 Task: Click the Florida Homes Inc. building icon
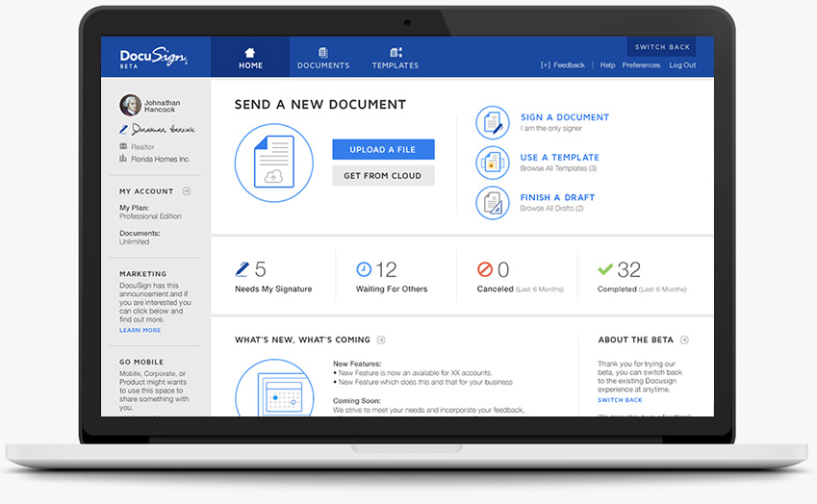pyautogui.click(x=123, y=159)
